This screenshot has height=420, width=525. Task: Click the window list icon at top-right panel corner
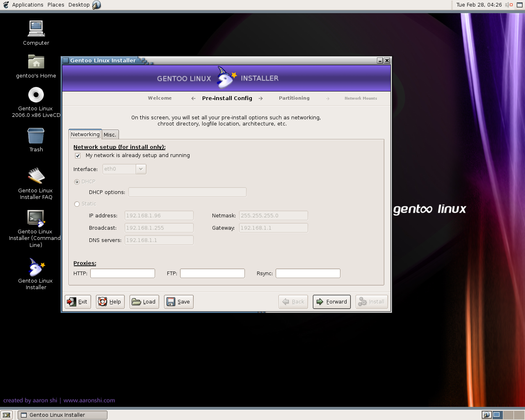click(x=519, y=5)
